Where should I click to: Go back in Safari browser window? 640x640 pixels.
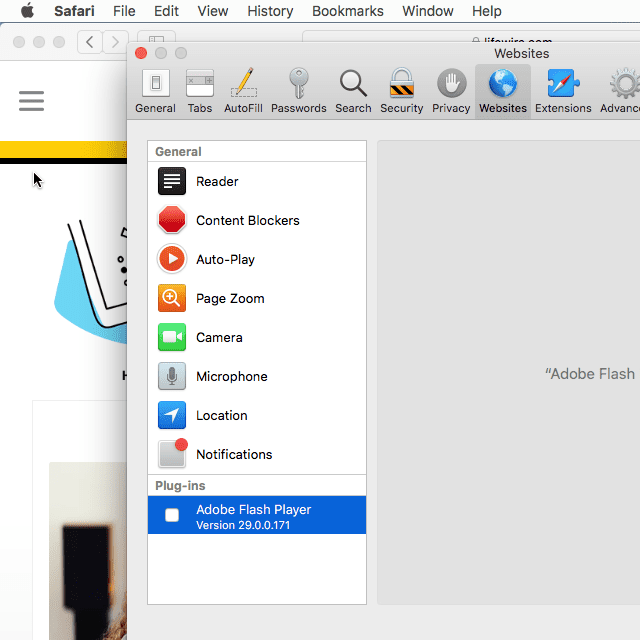tap(90, 42)
